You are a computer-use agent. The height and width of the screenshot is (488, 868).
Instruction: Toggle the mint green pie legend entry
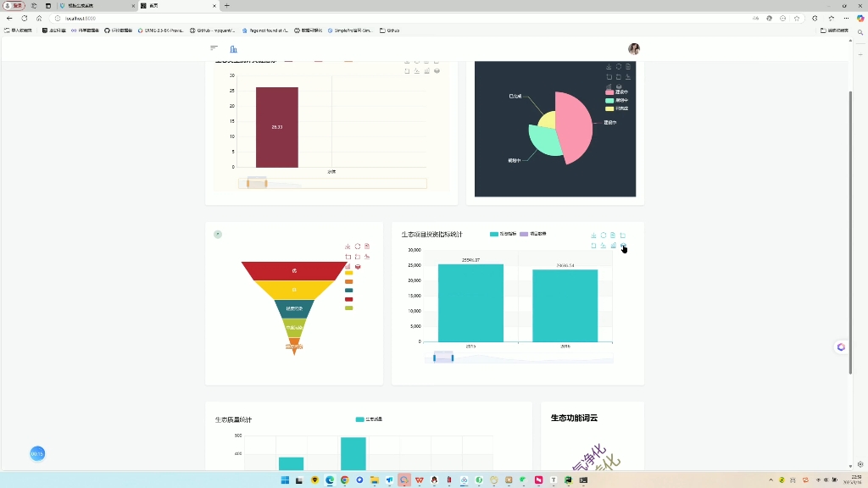tap(617, 100)
